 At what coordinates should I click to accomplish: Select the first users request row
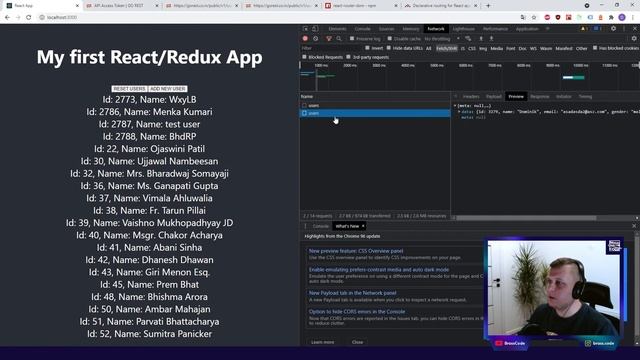click(375, 105)
